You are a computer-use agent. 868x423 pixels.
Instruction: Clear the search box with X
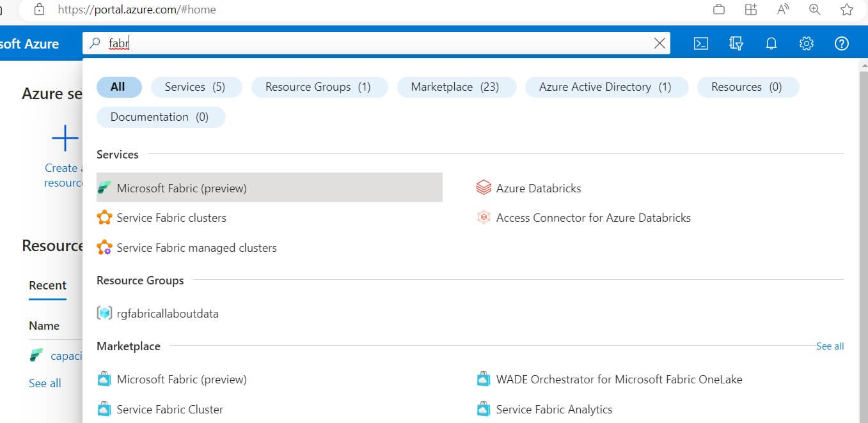tap(659, 43)
